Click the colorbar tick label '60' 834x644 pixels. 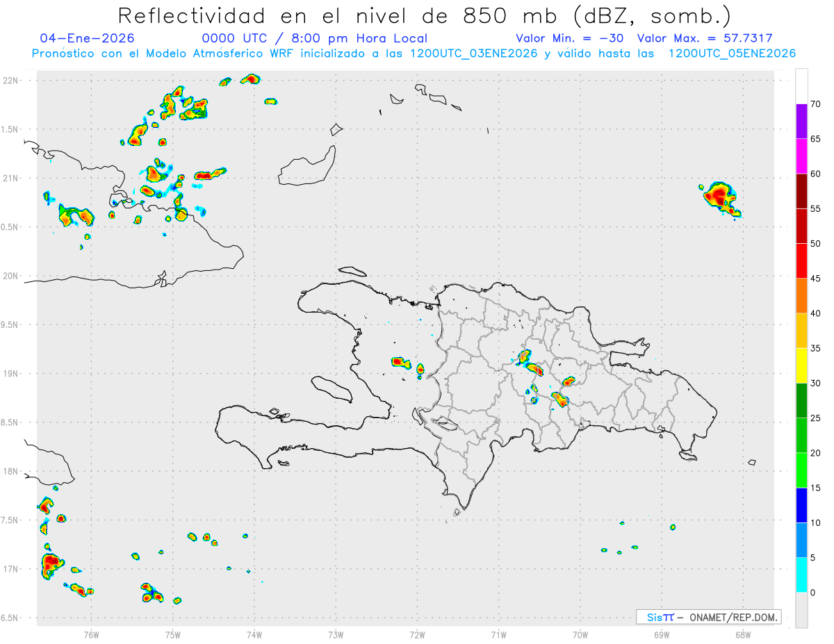click(x=817, y=174)
